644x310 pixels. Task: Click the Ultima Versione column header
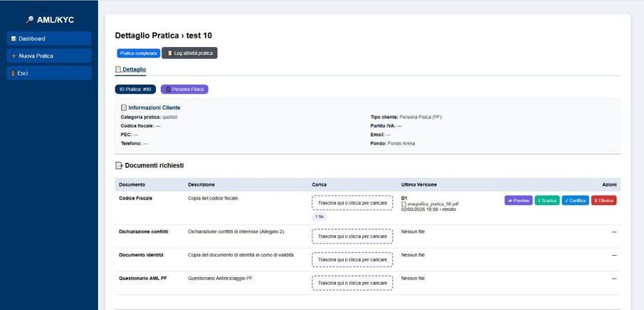click(x=419, y=185)
